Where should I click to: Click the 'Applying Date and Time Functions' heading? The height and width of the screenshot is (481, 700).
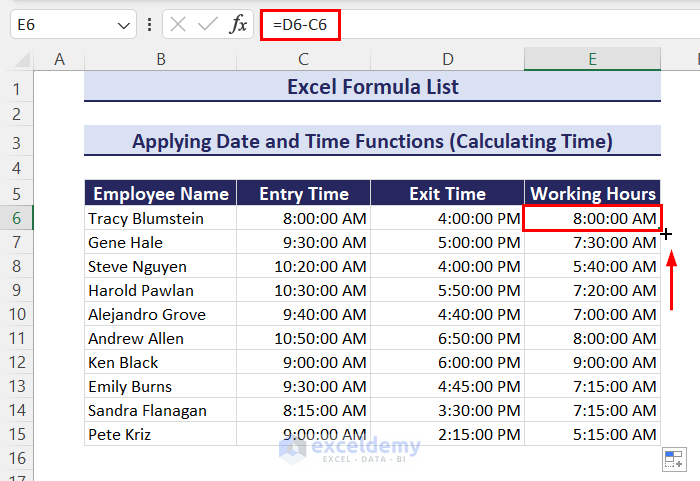pos(372,141)
